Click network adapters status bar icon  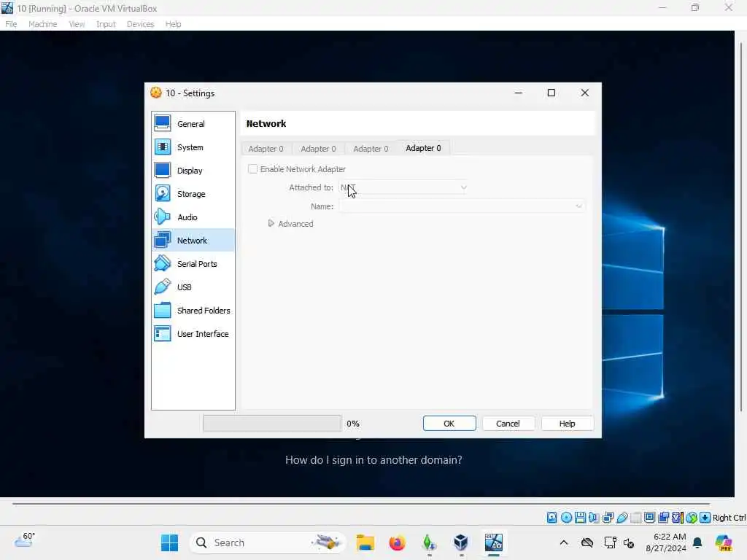[608, 518]
